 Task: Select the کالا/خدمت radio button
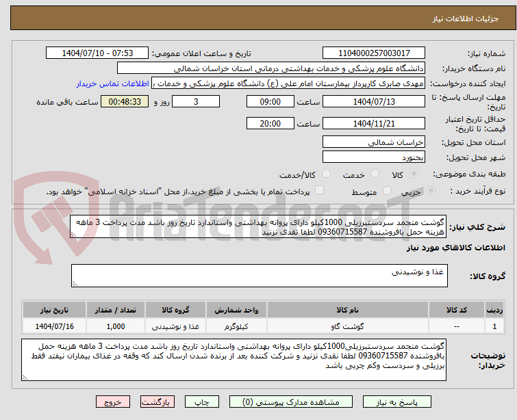click(326, 174)
